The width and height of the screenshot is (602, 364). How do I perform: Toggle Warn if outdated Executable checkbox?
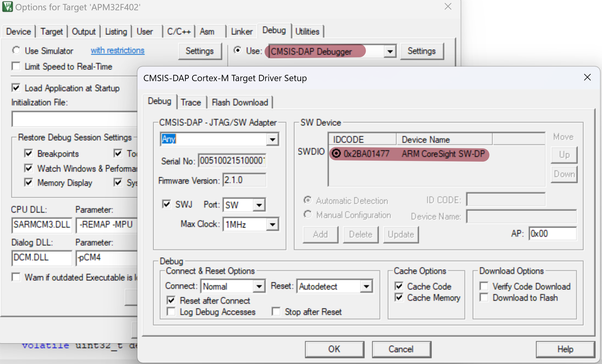(x=16, y=277)
